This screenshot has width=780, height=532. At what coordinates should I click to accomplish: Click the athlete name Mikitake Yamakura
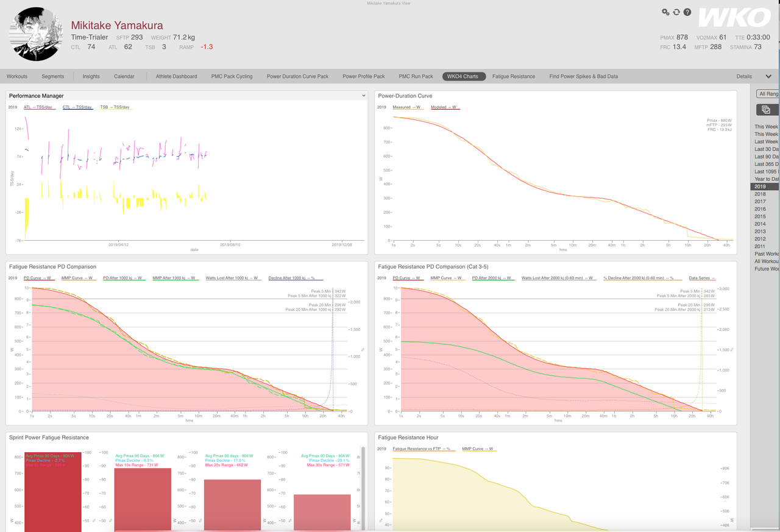tap(117, 26)
